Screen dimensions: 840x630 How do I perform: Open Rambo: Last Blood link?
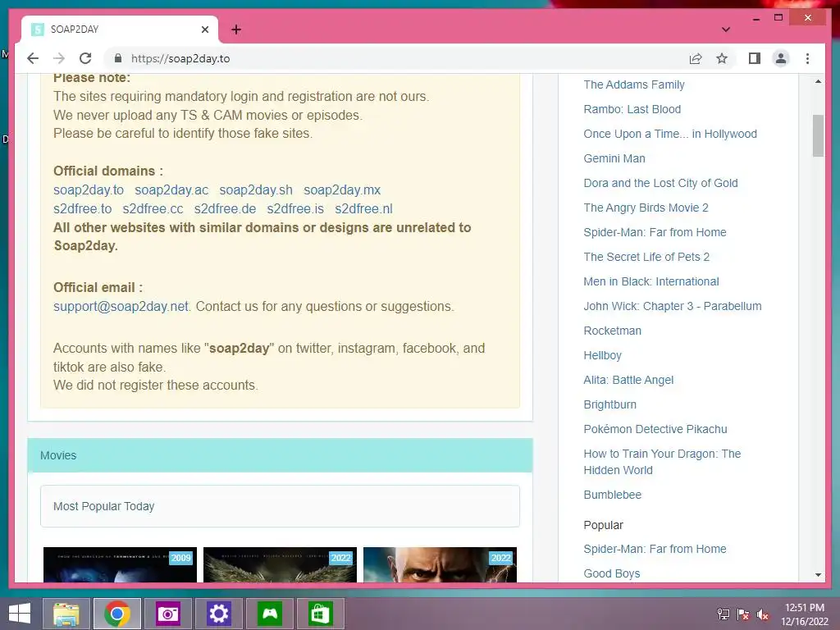coord(632,109)
